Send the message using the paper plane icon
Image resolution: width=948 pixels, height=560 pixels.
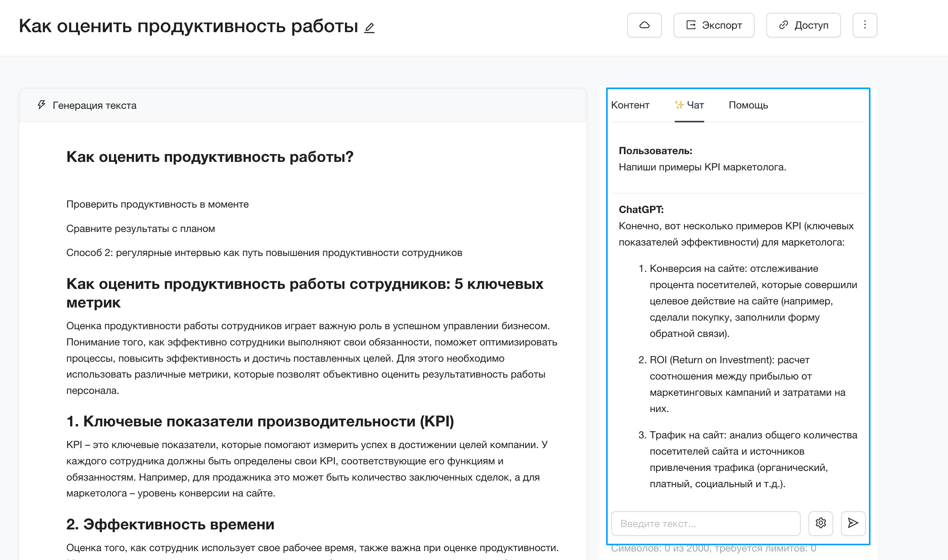853,524
